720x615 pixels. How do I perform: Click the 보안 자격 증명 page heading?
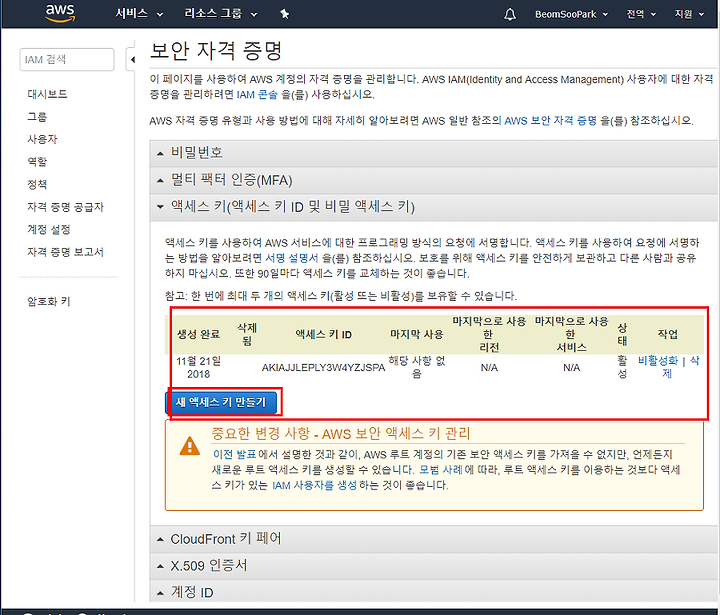tap(216, 51)
